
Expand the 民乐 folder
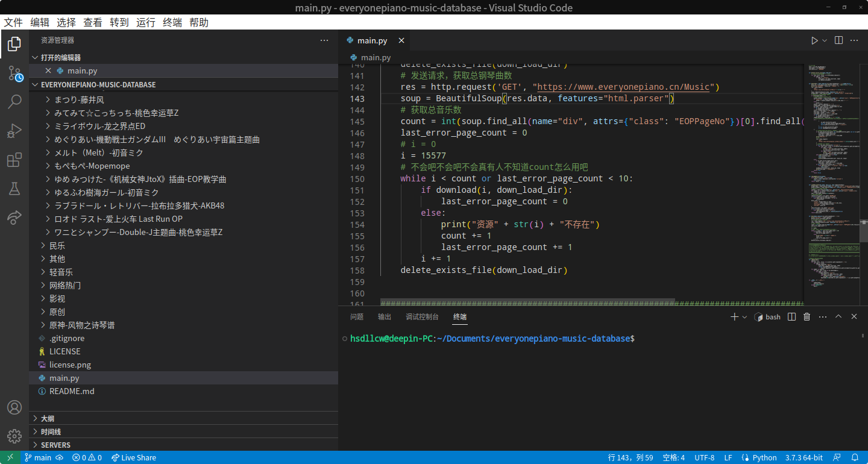(x=183, y=246)
